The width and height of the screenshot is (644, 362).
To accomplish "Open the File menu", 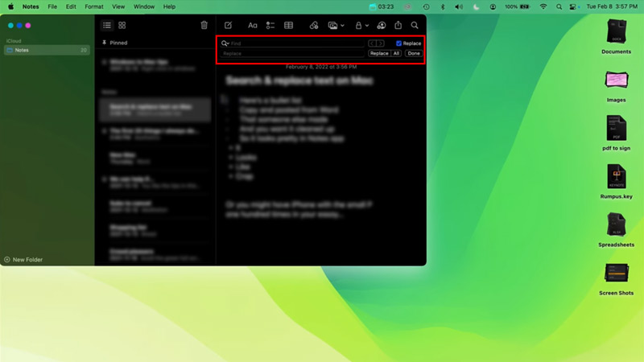I will pyautogui.click(x=52, y=6).
